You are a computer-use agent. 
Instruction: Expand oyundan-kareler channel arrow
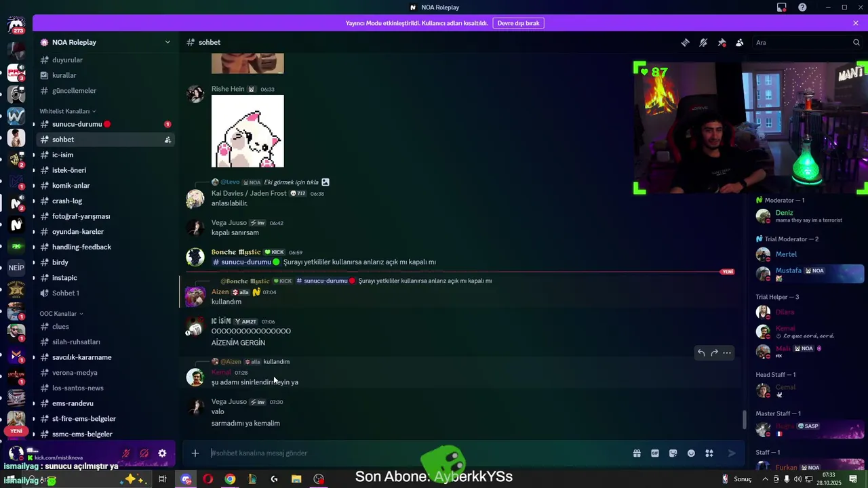pyautogui.click(x=34, y=232)
